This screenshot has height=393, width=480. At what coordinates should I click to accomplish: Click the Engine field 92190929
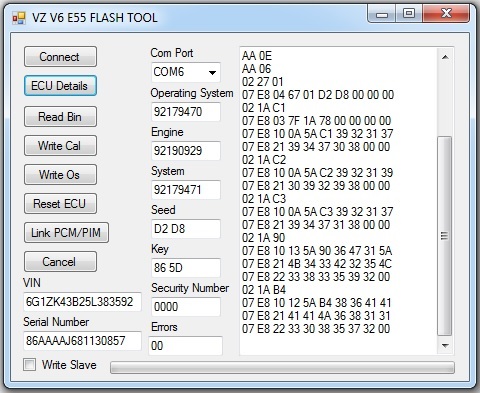[186, 151]
